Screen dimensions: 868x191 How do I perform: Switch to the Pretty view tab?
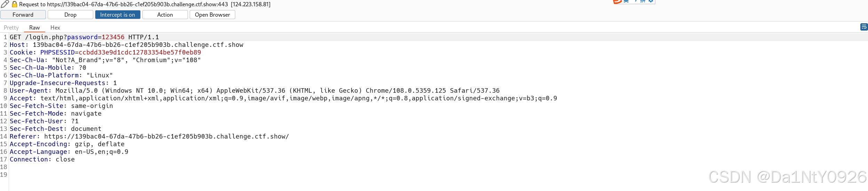(x=11, y=27)
